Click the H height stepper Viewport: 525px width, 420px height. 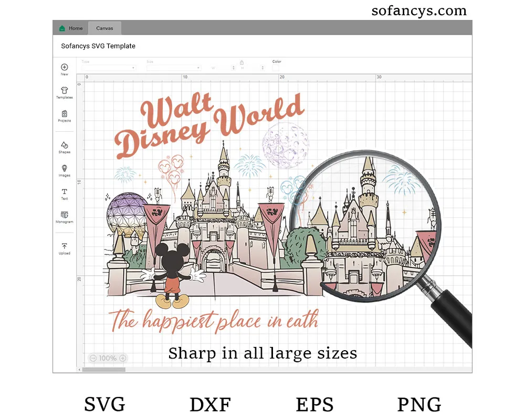tap(262, 68)
